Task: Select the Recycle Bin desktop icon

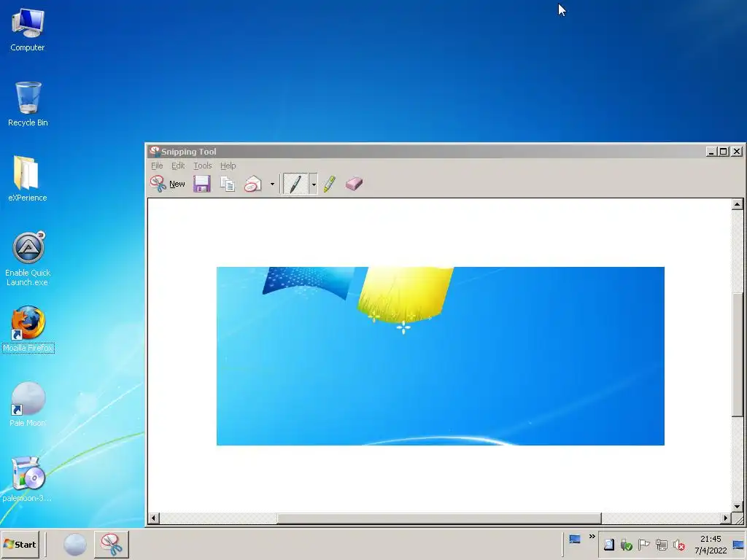Action: click(x=28, y=104)
